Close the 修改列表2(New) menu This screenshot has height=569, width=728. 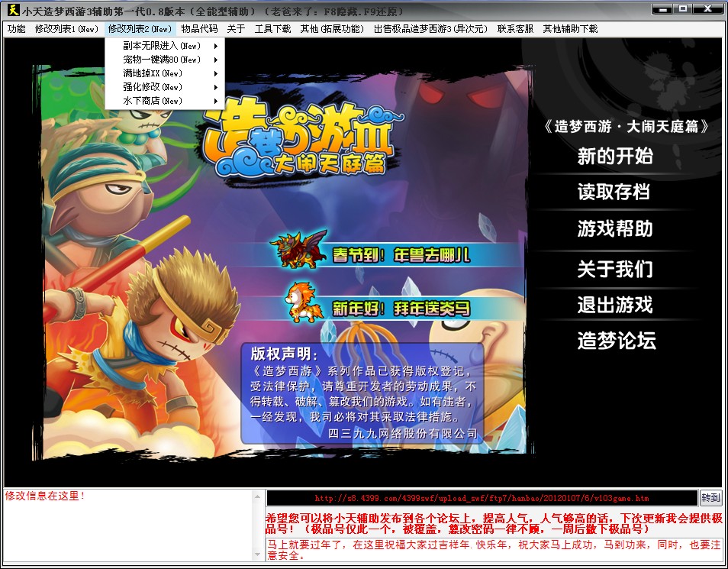140,29
